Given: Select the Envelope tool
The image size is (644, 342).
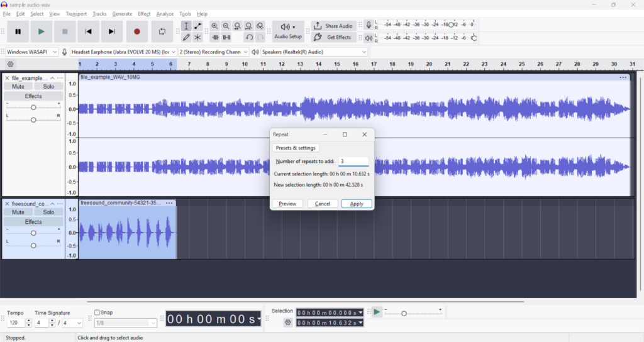Looking at the screenshot, I should [x=197, y=26].
